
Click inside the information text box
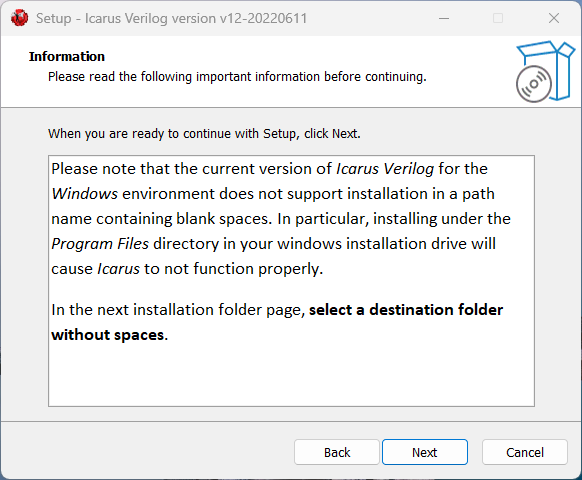[x=291, y=281]
